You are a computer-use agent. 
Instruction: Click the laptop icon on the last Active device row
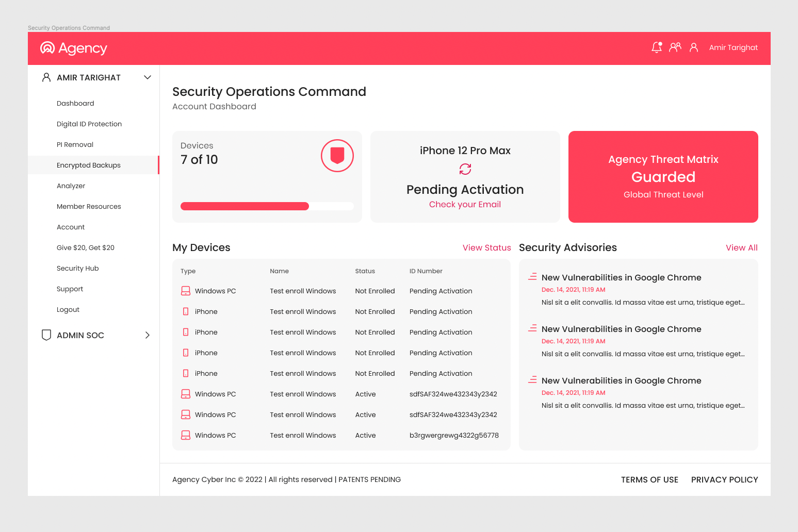pyautogui.click(x=186, y=435)
